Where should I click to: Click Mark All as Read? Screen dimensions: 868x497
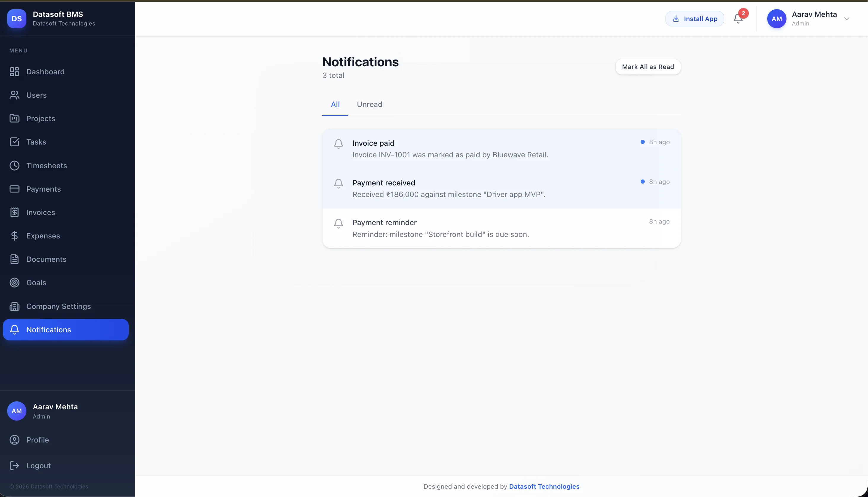click(648, 67)
